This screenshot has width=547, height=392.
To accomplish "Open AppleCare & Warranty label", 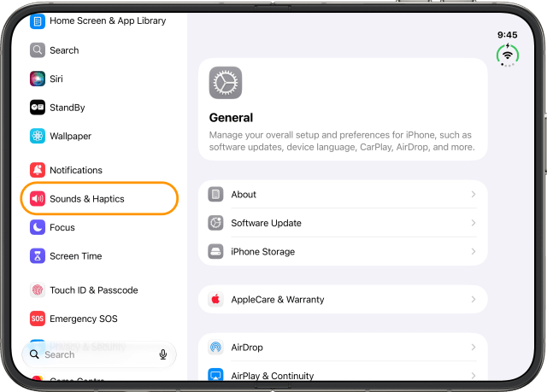I will point(278,299).
